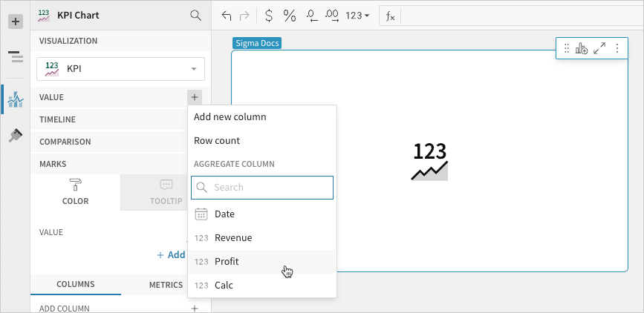Click the plus beside ADD COLUMN
This screenshot has height=313, width=644.
(195, 308)
